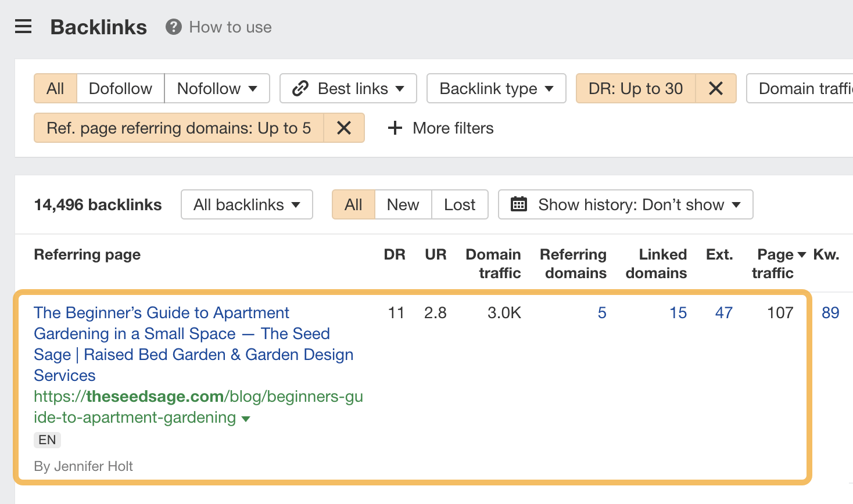
Task: Select the Dofollow filter
Action: (120, 88)
